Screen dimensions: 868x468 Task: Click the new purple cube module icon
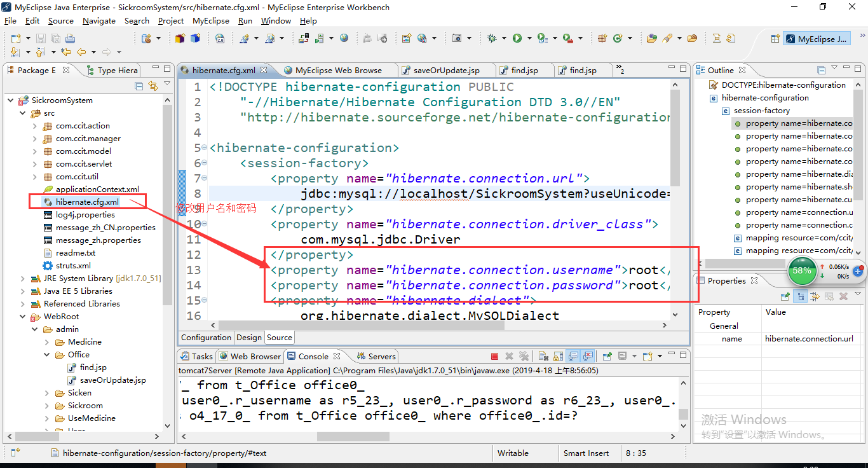(180, 39)
